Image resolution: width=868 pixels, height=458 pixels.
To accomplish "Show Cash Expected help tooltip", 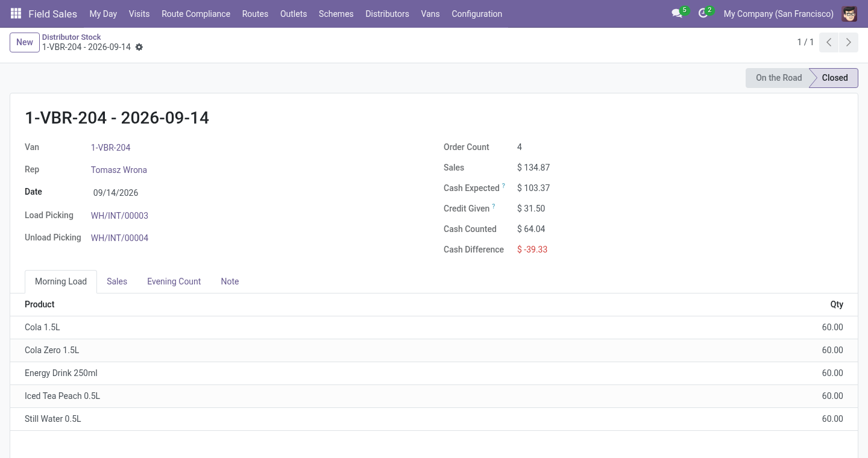I will 503,186.
